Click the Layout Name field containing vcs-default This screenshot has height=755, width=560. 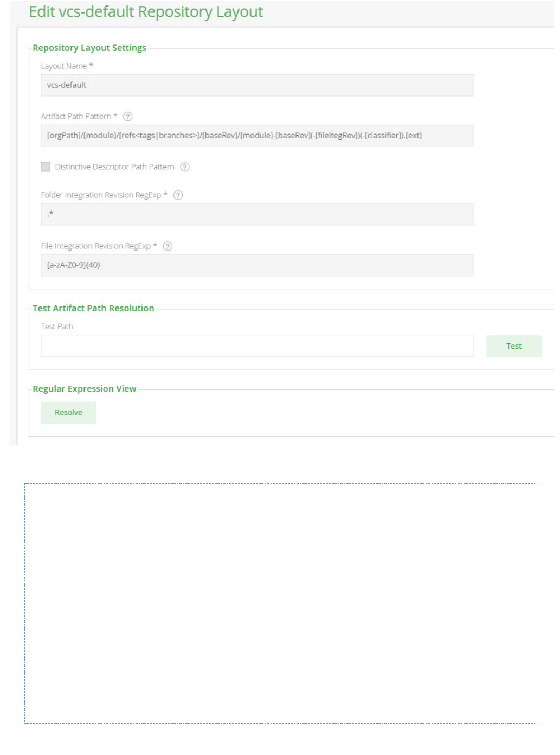[x=257, y=85]
